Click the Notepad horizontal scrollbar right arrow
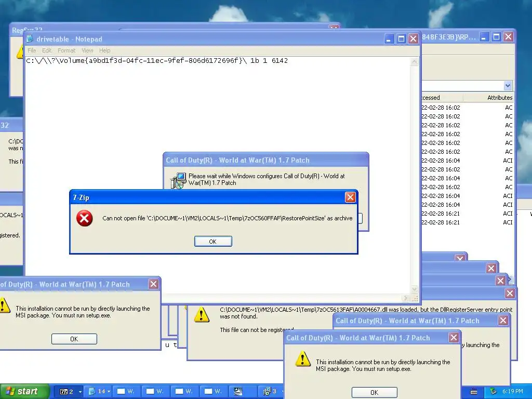This screenshot has height=399, width=532. [405, 298]
